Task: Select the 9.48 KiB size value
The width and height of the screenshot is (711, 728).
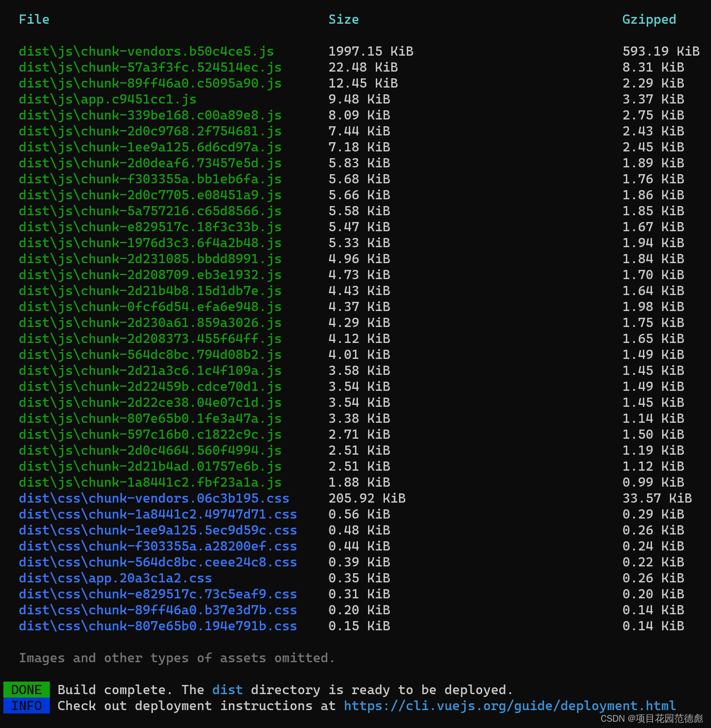Action: 359,99
